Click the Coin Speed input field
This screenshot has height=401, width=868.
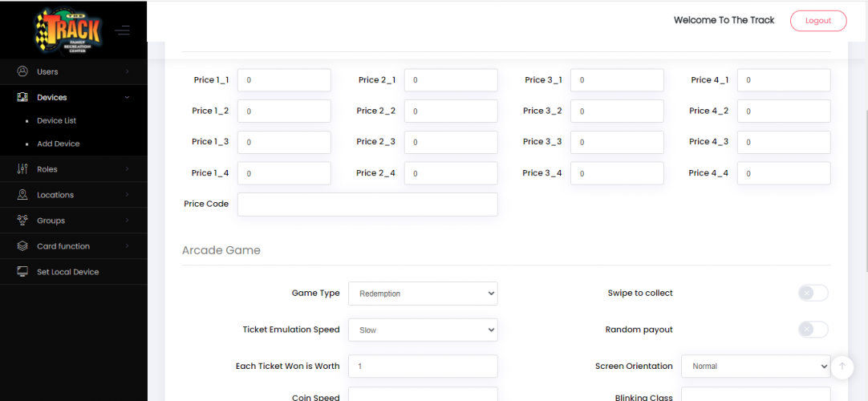pyautogui.click(x=423, y=394)
